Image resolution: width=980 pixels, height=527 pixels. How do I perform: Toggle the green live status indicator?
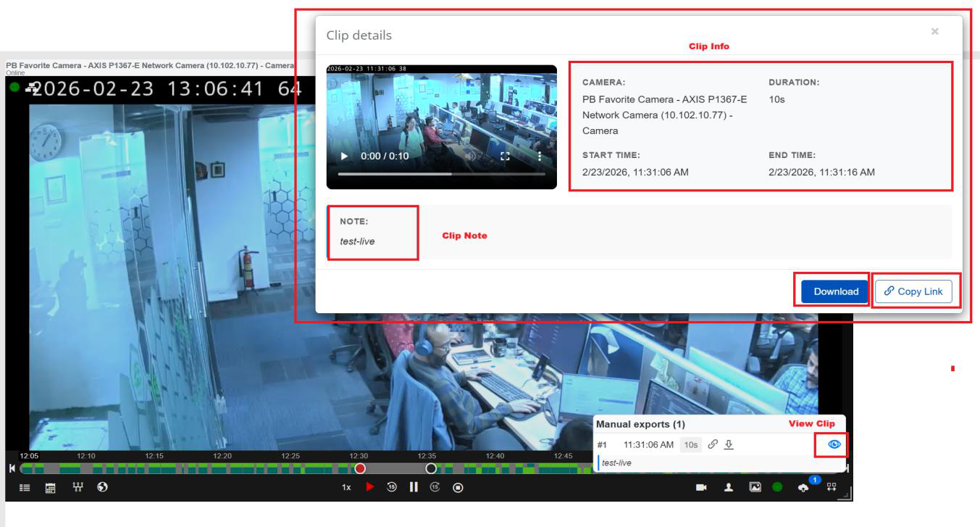[777, 488]
